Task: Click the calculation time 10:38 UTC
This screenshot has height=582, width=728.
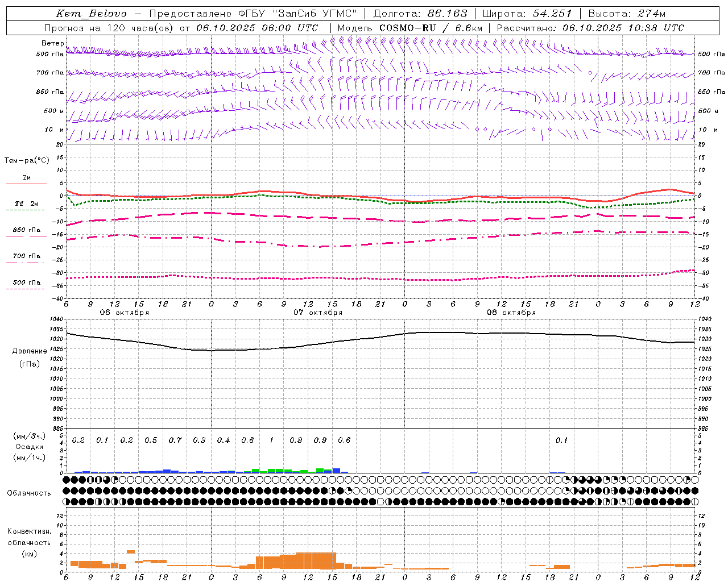Action: tap(656, 28)
